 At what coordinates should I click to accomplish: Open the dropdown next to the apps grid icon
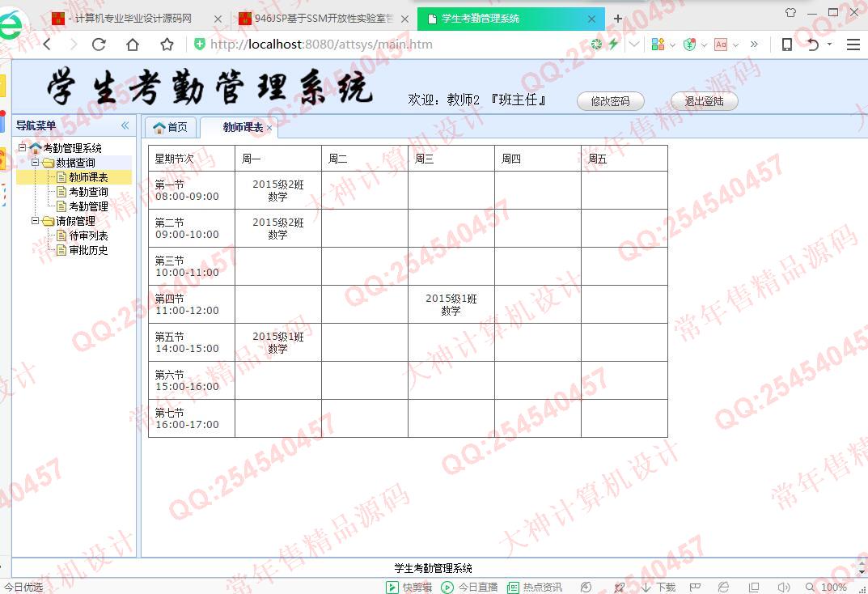tap(672, 45)
